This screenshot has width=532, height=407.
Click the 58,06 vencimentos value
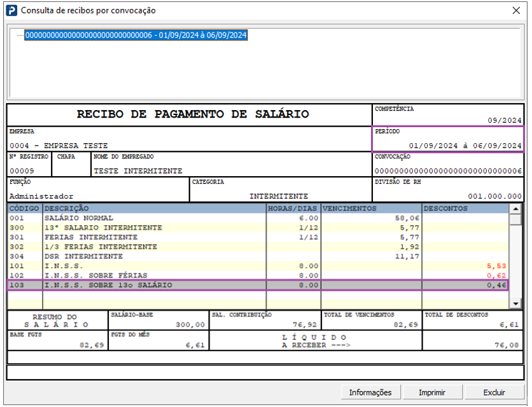(407, 218)
